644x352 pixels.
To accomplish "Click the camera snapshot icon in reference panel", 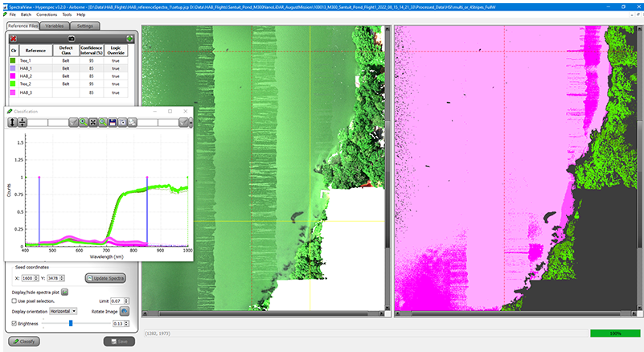I will click(x=70, y=39).
